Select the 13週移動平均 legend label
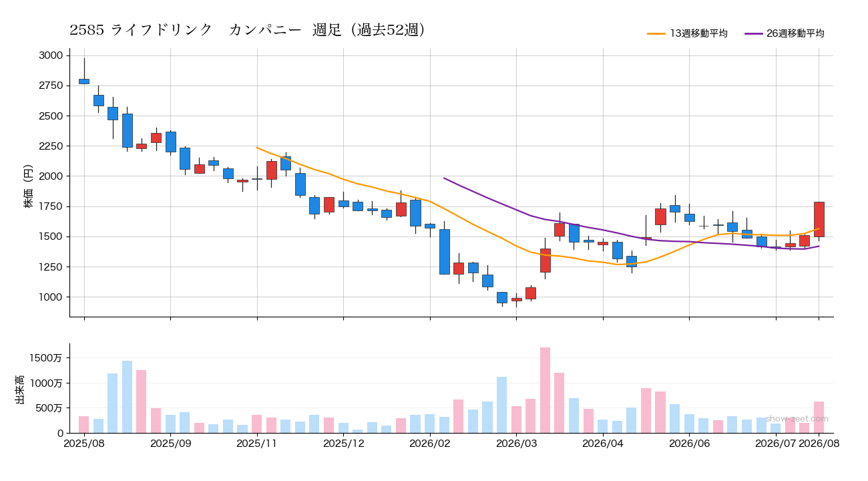This screenshot has width=868, height=481. [698, 33]
